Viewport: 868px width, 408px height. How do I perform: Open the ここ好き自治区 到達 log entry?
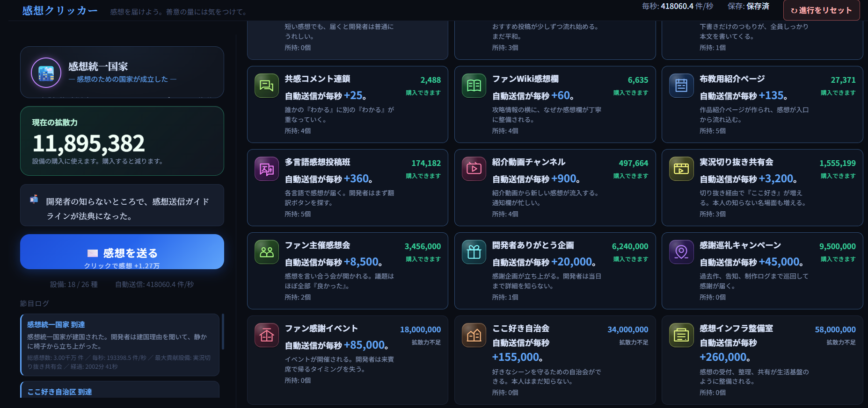pyautogui.click(x=120, y=390)
